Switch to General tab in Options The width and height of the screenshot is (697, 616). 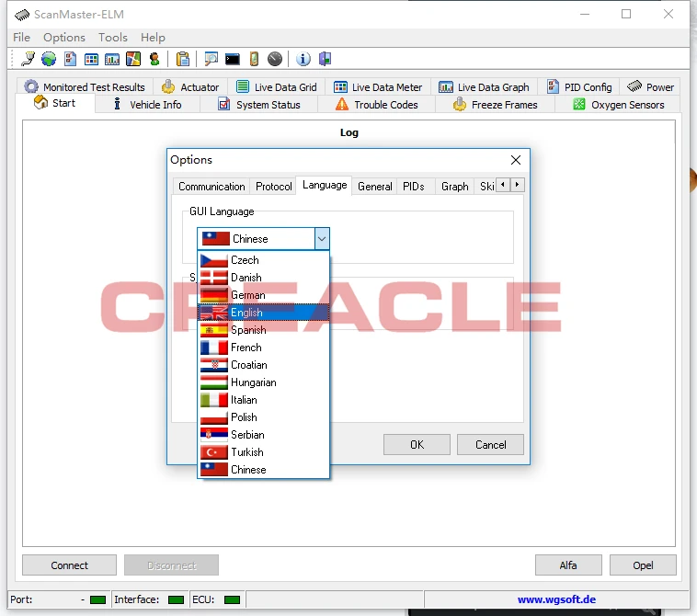(x=375, y=187)
